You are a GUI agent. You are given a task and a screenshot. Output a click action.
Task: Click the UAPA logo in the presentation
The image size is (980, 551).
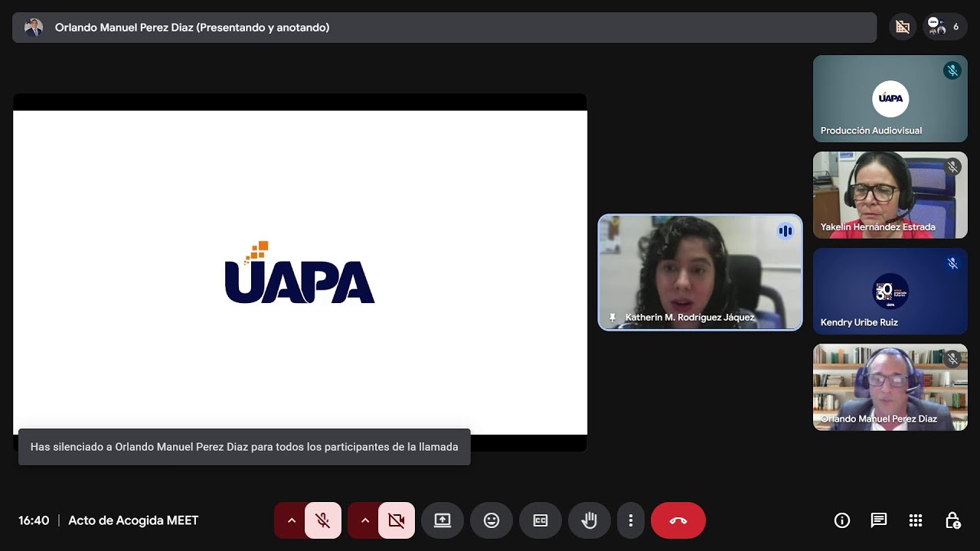click(299, 272)
